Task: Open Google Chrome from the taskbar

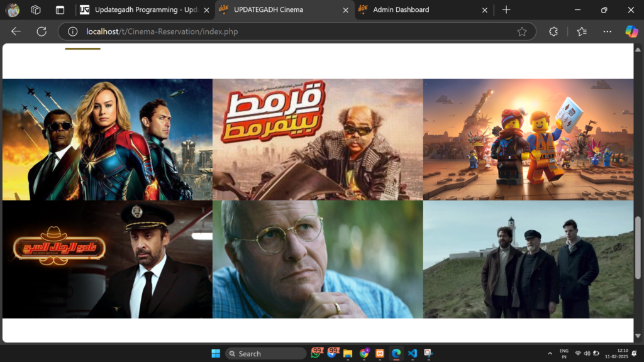Action: pos(364,353)
